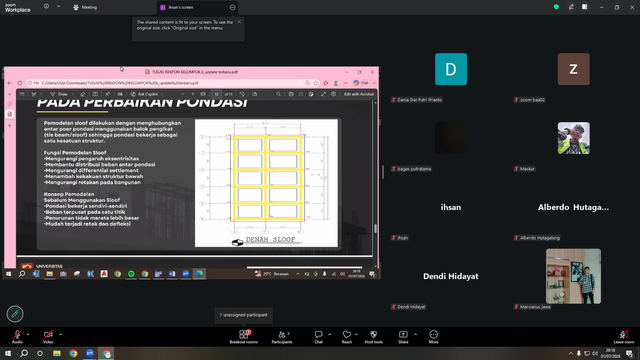Open the link icon in Zoom title bar

[x=571, y=7]
